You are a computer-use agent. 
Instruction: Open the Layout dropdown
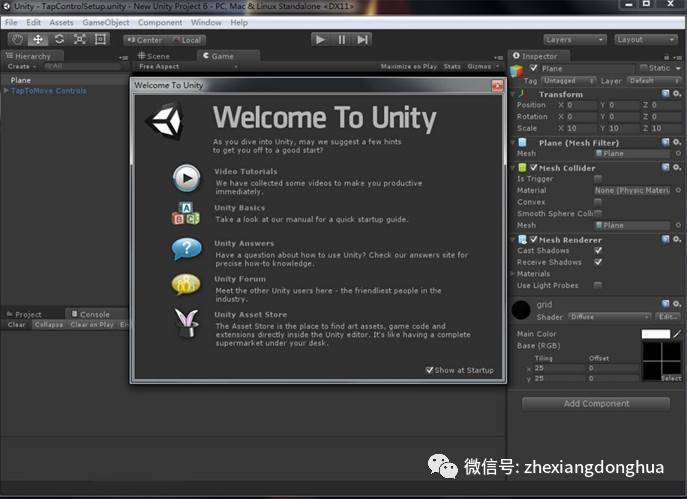[x=646, y=40]
